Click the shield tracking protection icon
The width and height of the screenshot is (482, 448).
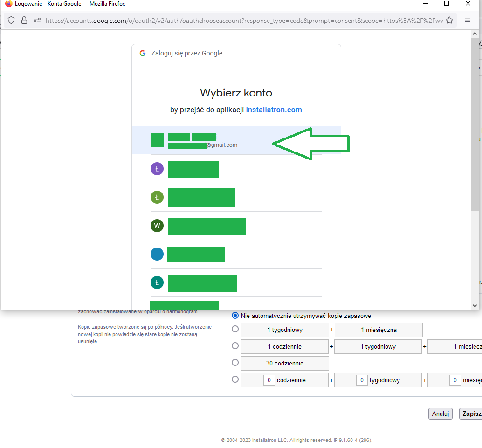tap(12, 20)
